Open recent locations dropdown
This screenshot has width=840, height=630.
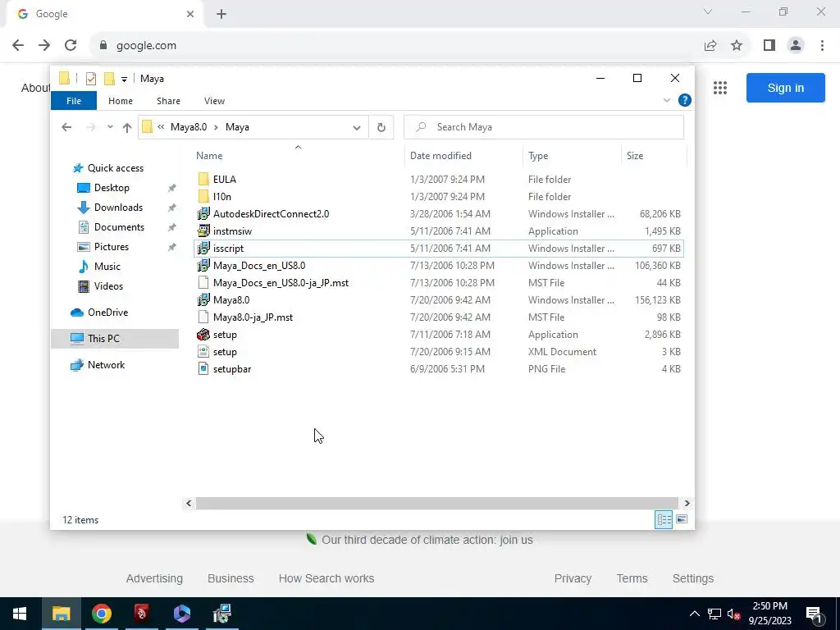(110, 127)
